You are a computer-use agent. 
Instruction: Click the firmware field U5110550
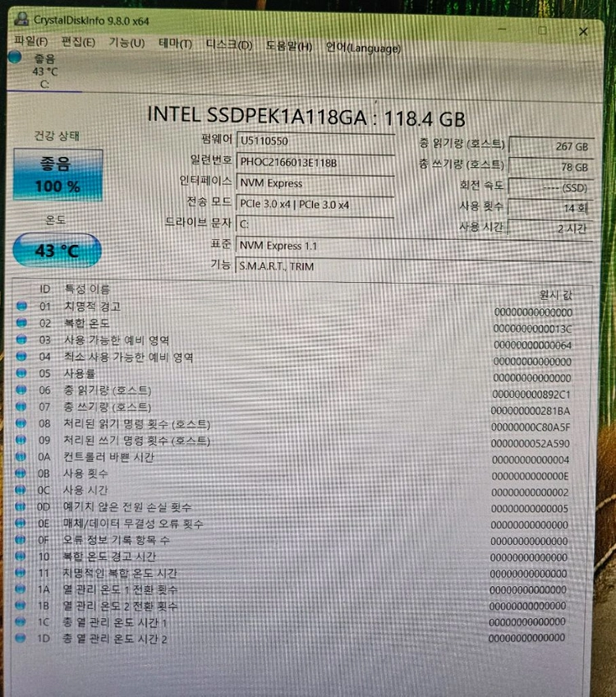[x=315, y=141]
